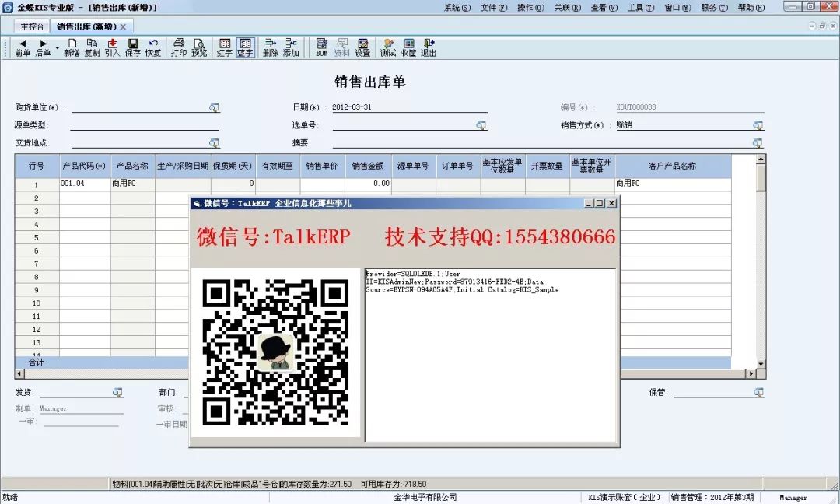Click the 购货单位 input field
Screen dimensions: 840x504
[140, 107]
